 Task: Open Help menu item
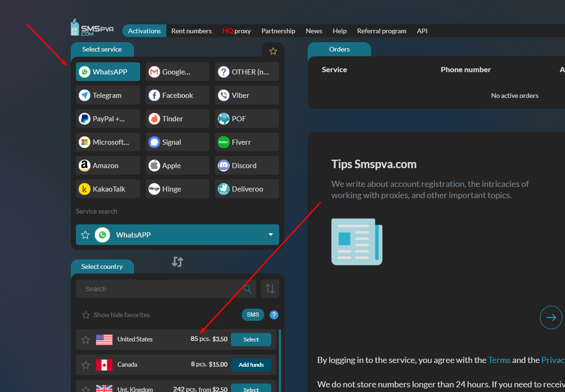pos(340,31)
